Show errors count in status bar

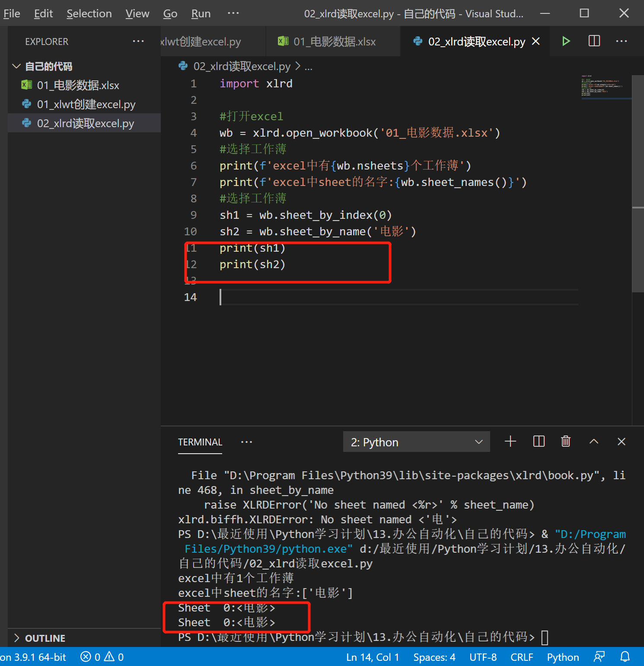coord(90,657)
